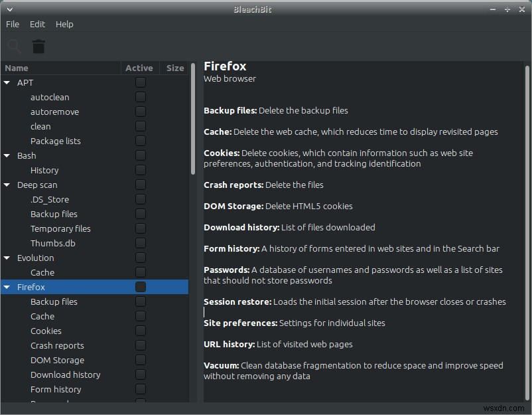Collapse the Deep scan group
532x415 pixels.
(7, 185)
